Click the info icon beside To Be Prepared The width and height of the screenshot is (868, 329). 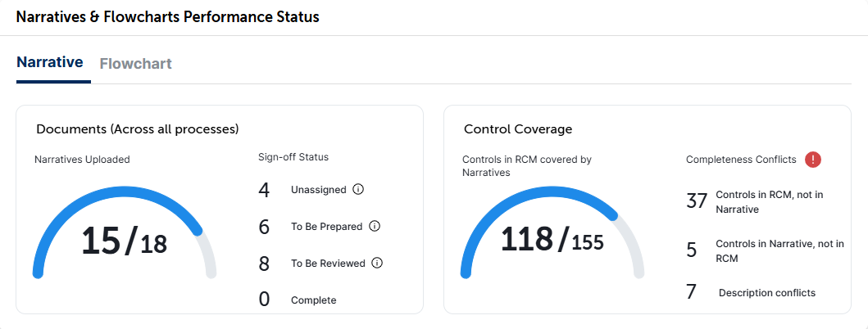(375, 226)
